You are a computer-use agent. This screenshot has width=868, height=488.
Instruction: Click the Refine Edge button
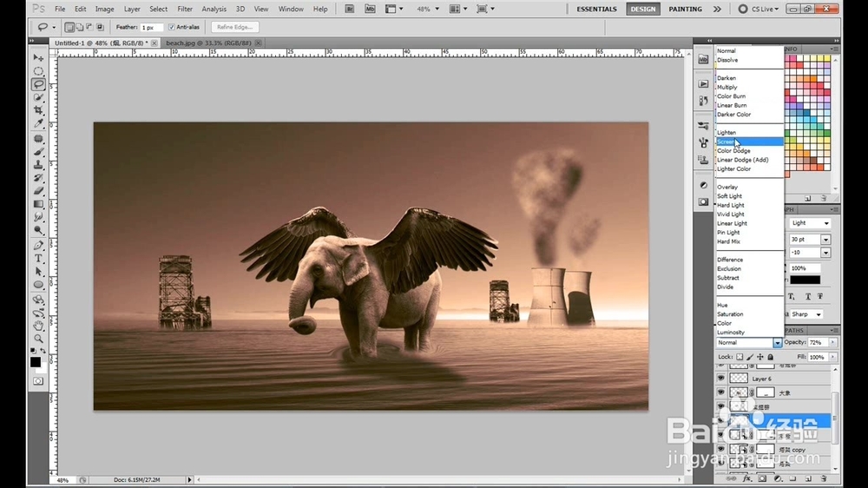[x=234, y=27]
